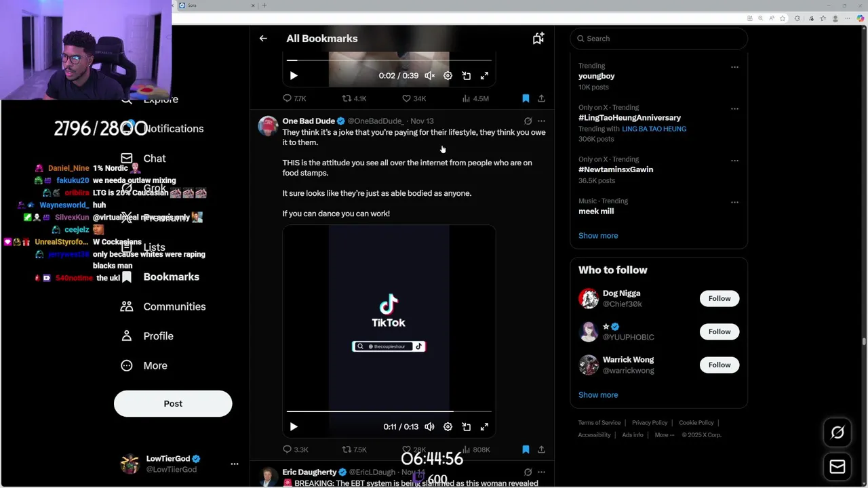
Task: Open more options for youngboy trend
Action: click(x=734, y=67)
